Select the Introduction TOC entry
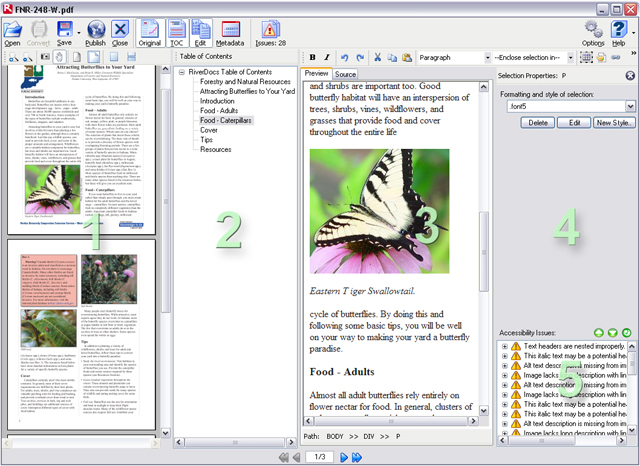Screen dimensions: 640x466 tap(217, 101)
